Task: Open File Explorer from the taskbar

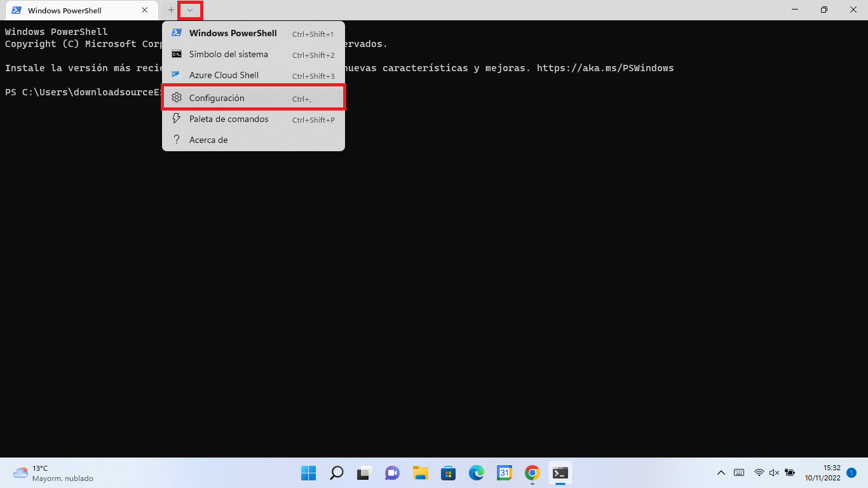Action: point(420,473)
